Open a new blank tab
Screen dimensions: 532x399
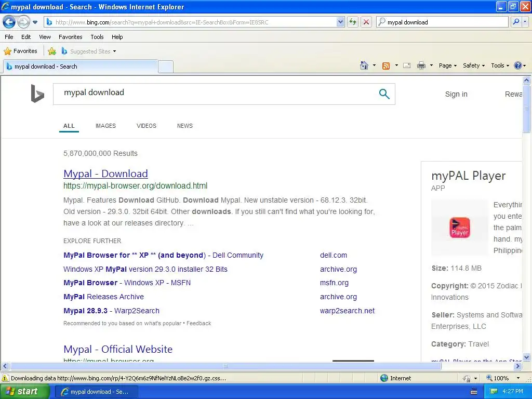click(x=166, y=66)
